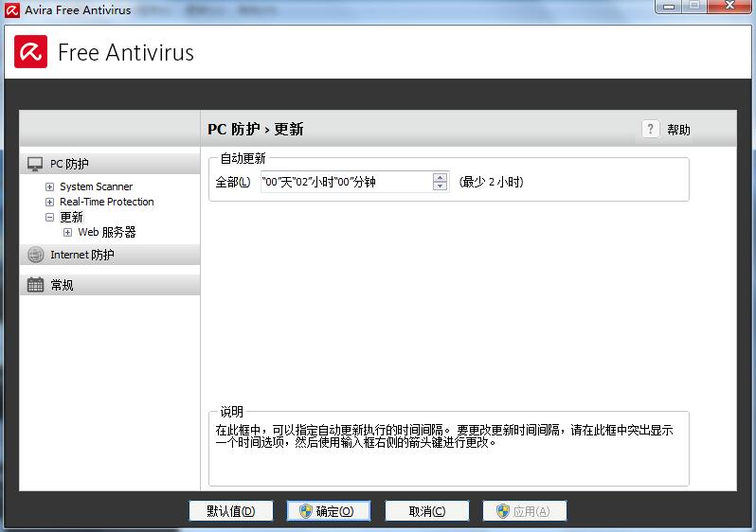The image size is (756, 532).
Task: Click the calendar icon next to 常规
Action: coord(35,285)
